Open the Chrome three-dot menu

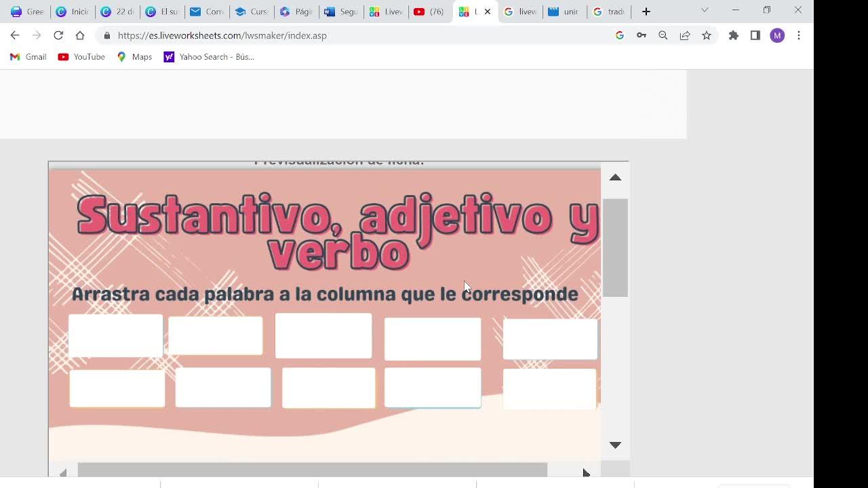coord(799,35)
